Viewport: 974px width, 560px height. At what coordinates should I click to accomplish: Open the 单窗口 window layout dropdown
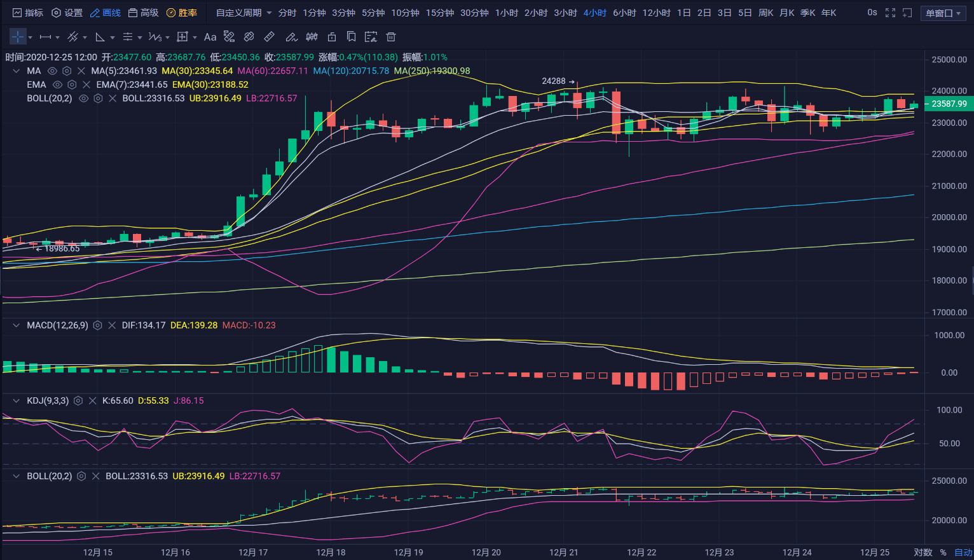click(x=943, y=13)
